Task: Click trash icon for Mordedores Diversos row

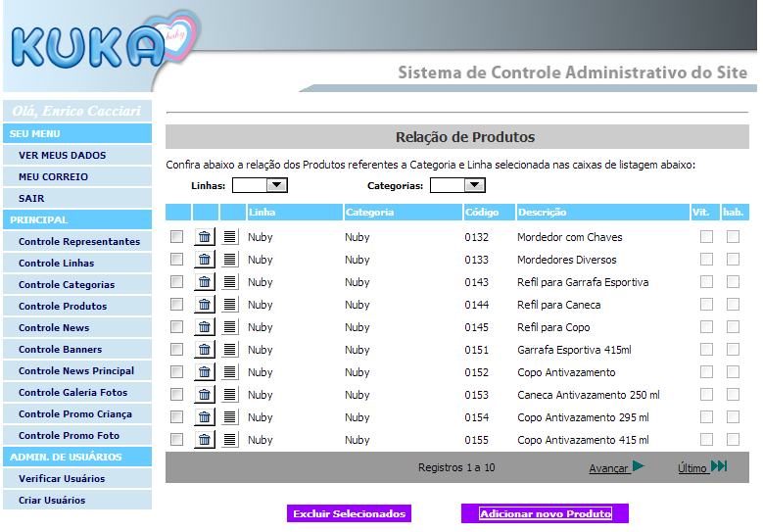Action: 205,260
